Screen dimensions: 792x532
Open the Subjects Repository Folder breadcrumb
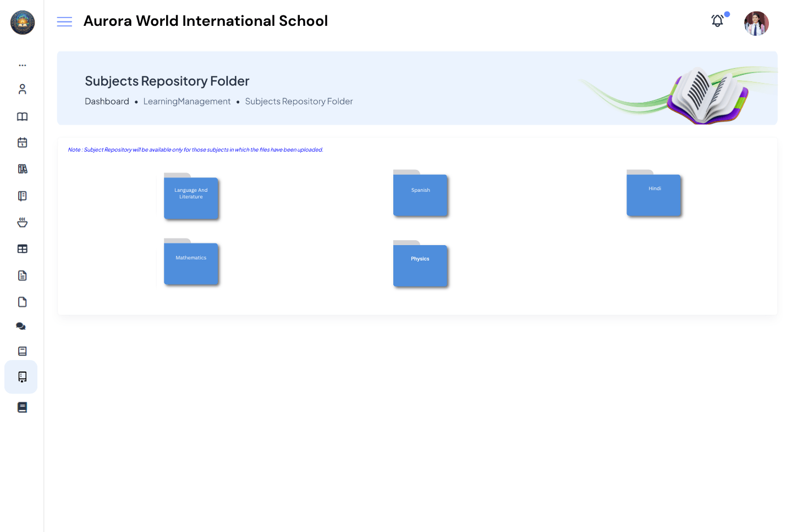(x=299, y=101)
